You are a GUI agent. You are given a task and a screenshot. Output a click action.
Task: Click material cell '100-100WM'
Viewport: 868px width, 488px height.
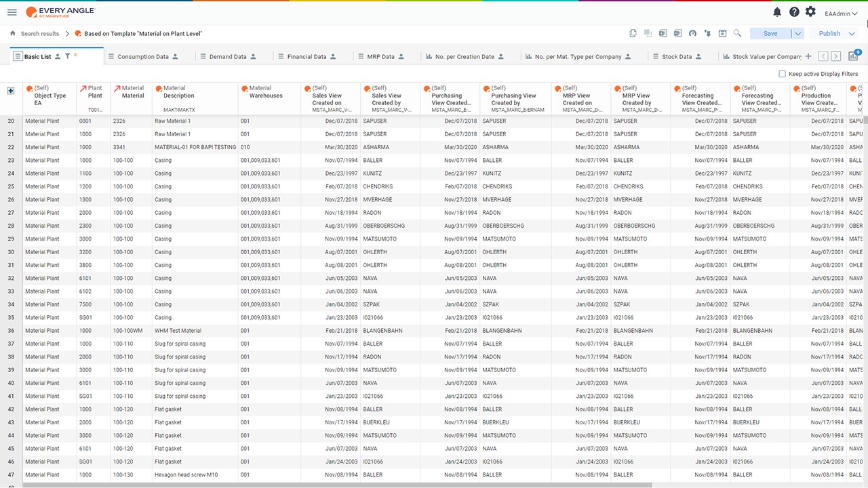[x=131, y=331]
